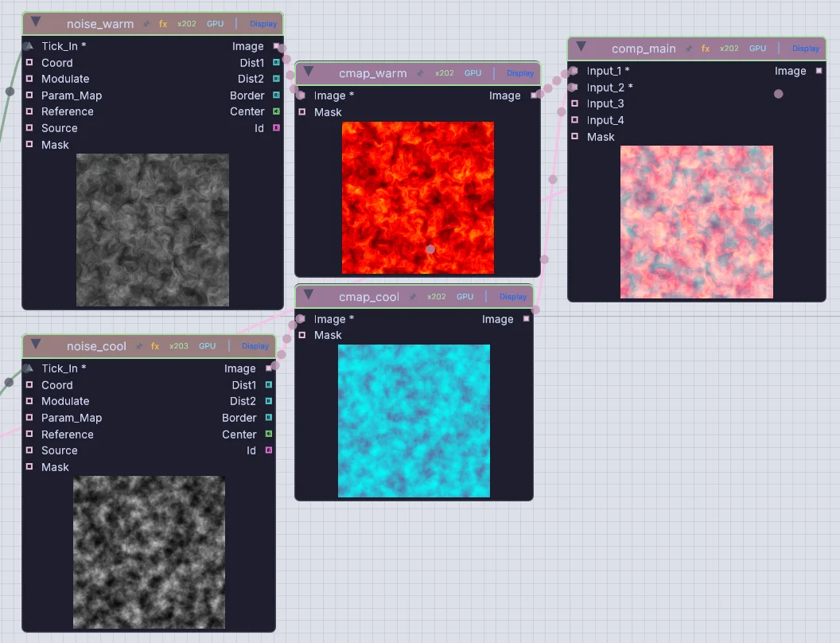Click the pin icon on cmap_cool header
This screenshot has width=840, height=643.
pyautogui.click(x=413, y=297)
